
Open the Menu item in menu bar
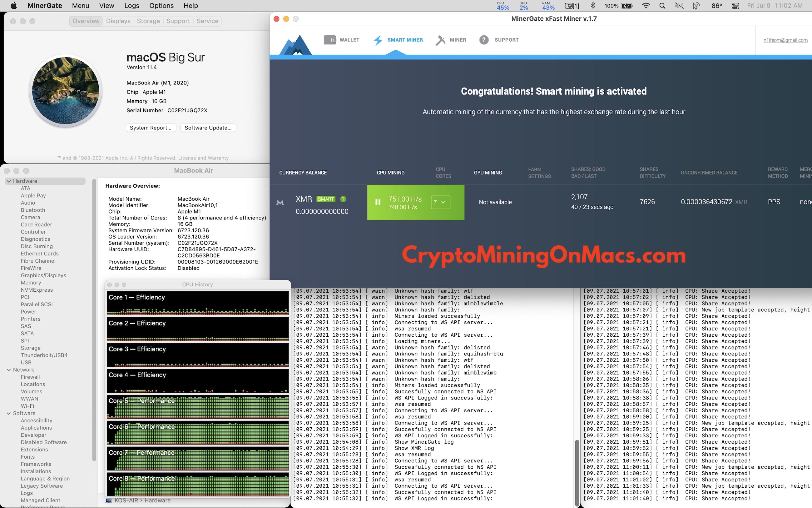[x=81, y=6]
